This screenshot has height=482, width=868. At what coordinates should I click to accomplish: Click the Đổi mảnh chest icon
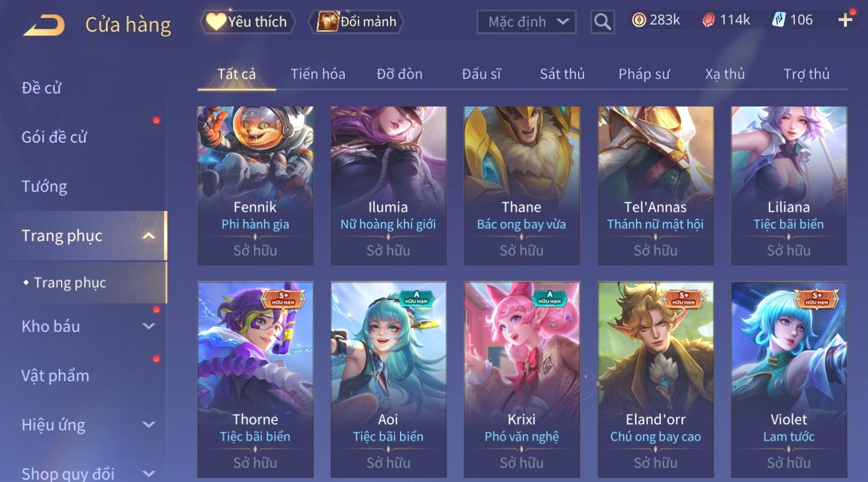click(327, 22)
